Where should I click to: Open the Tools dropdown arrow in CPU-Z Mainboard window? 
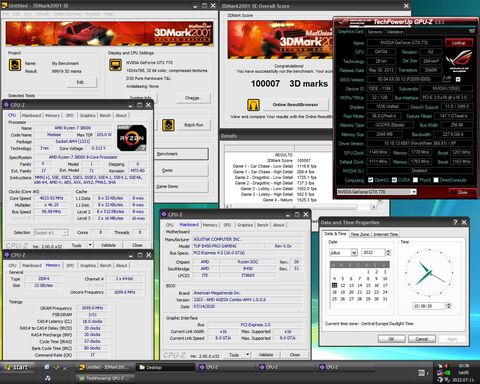(247, 355)
